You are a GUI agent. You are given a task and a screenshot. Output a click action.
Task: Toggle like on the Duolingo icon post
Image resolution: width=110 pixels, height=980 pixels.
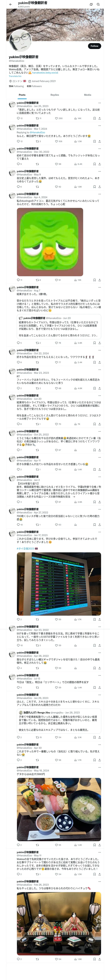pyautogui.click(x=56, y=280)
